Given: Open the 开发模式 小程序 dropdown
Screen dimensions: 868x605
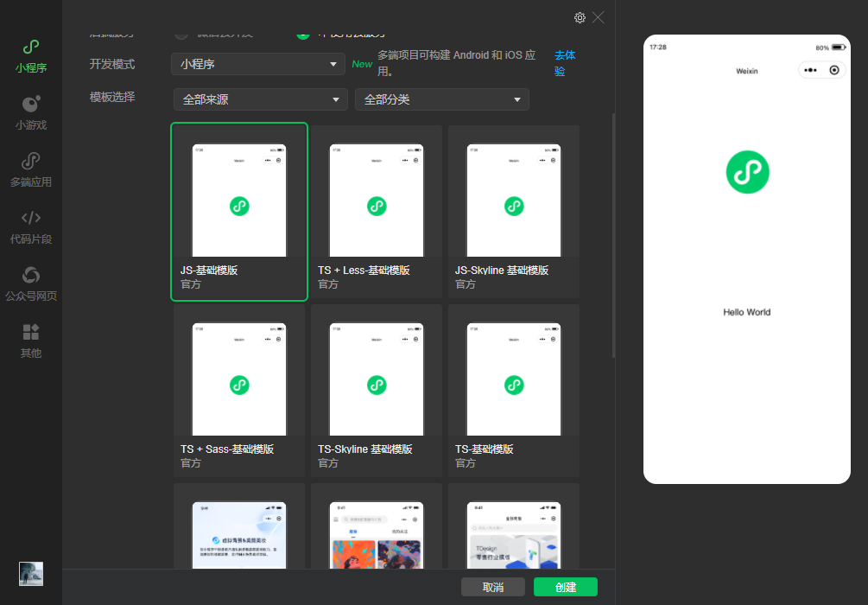Looking at the screenshot, I should click(x=258, y=64).
